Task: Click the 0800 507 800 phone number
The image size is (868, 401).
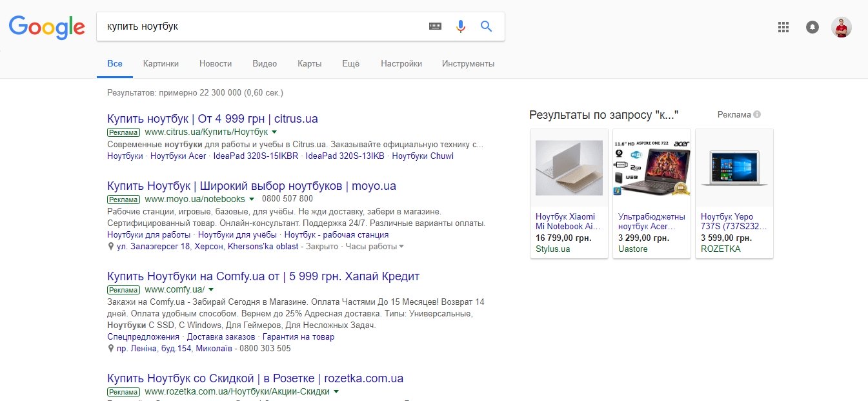Action: 288,199
